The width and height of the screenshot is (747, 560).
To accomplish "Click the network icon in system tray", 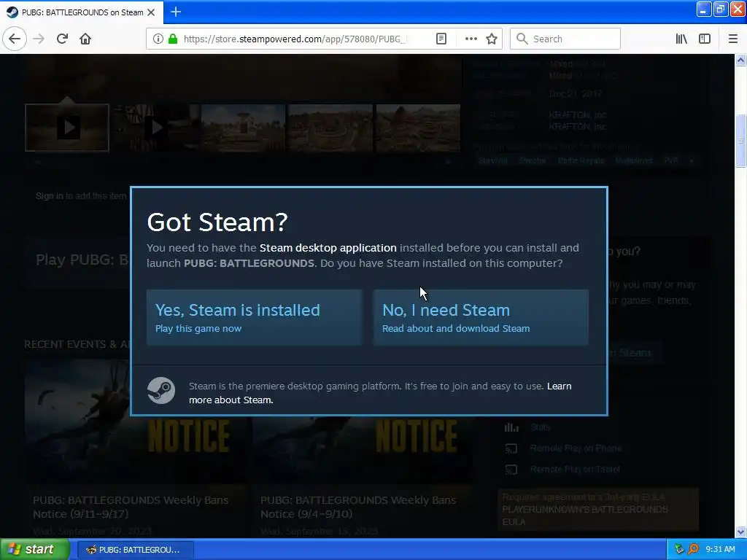I will tap(679, 549).
